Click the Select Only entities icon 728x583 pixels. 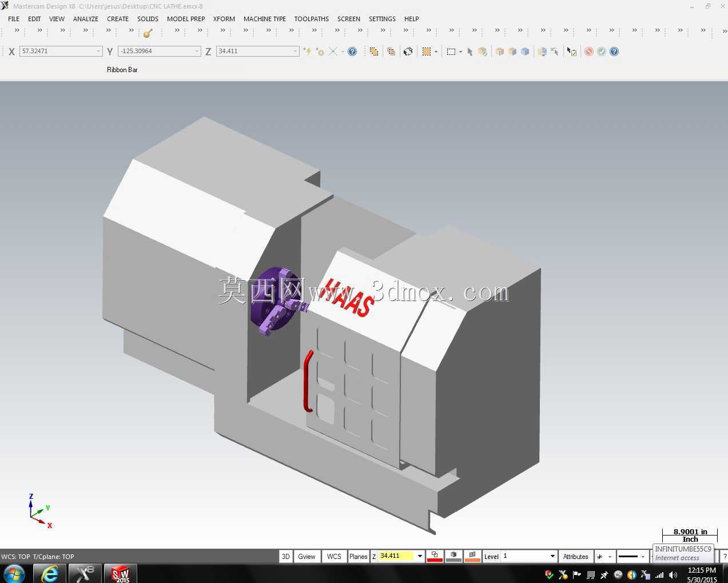[x=391, y=51]
